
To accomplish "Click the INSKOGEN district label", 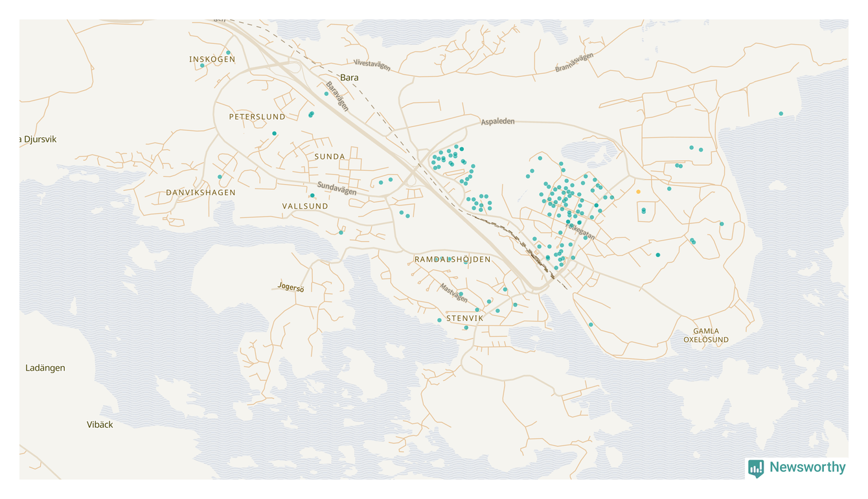I will click(212, 60).
